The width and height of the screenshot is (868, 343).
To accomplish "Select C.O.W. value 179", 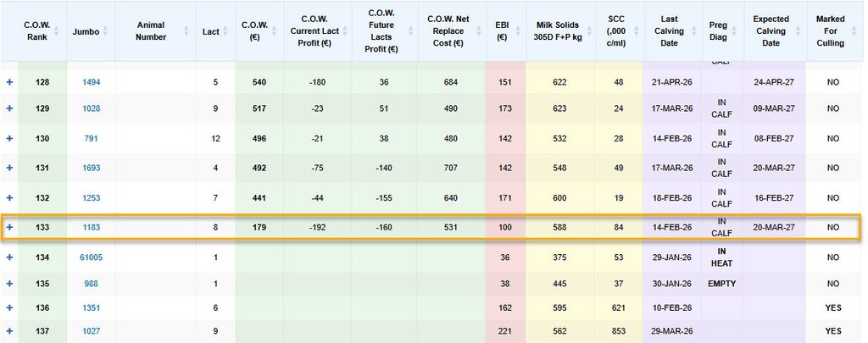I will coord(259,227).
